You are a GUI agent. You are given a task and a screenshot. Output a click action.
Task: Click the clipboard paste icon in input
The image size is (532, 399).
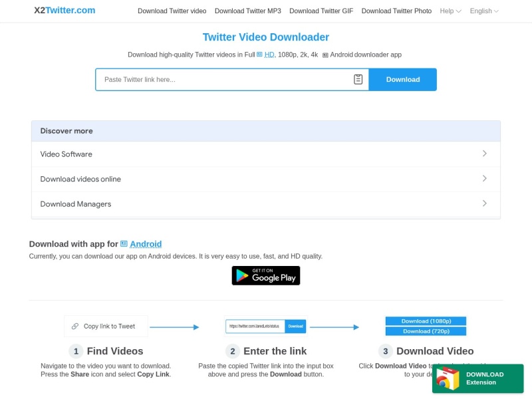click(358, 79)
